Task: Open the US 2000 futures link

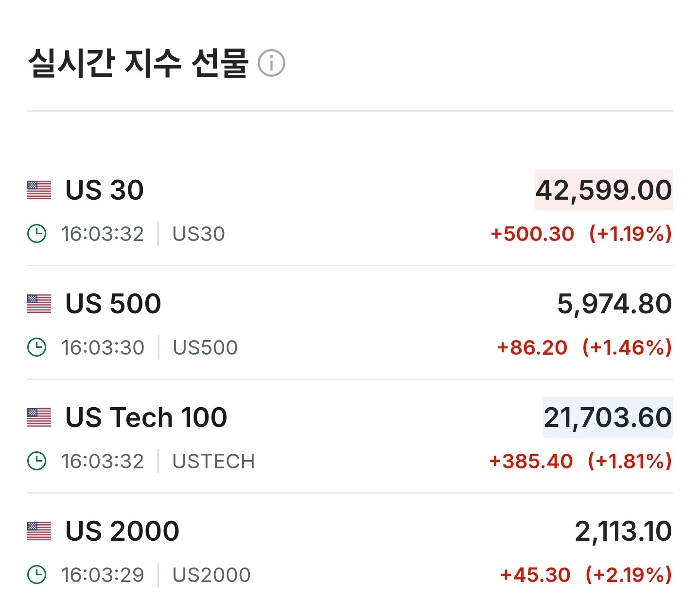Action: click(122, 531)
